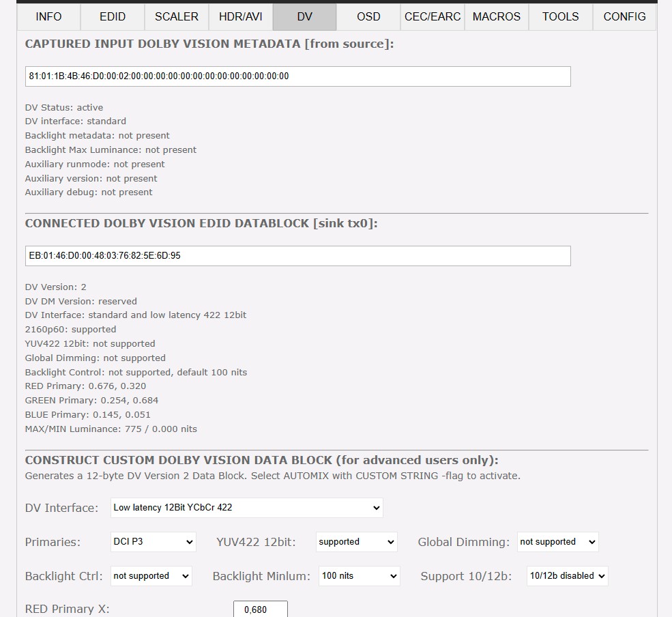Switch to the EDID tab
Screen dimensions: 672x617
tap(113, 17)
